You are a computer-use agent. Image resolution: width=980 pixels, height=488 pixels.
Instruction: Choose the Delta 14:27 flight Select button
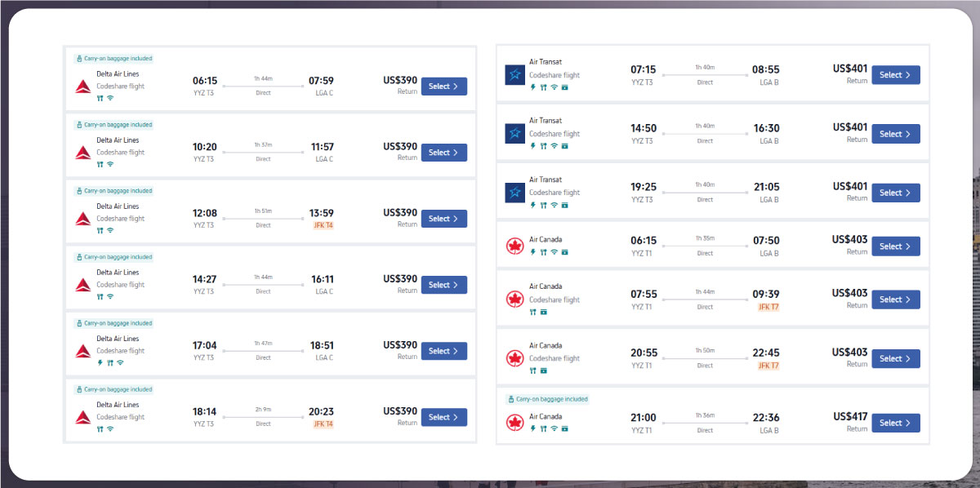(x=443, y=285)
